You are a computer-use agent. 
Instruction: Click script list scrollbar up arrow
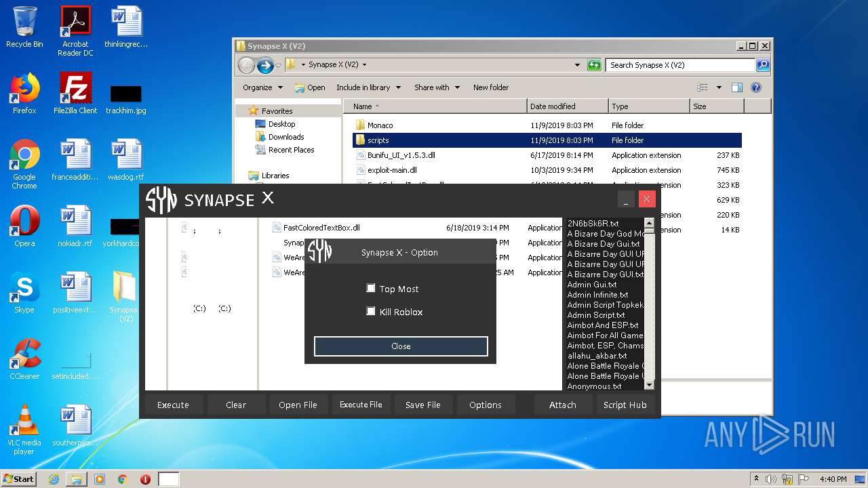click(649, 223)
